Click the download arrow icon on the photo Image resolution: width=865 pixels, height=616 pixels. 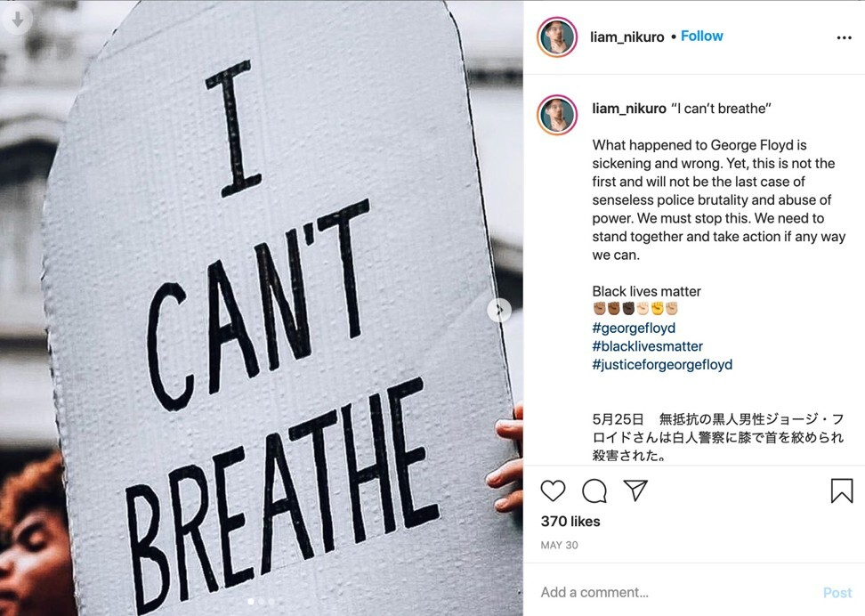tap(18, 20)
